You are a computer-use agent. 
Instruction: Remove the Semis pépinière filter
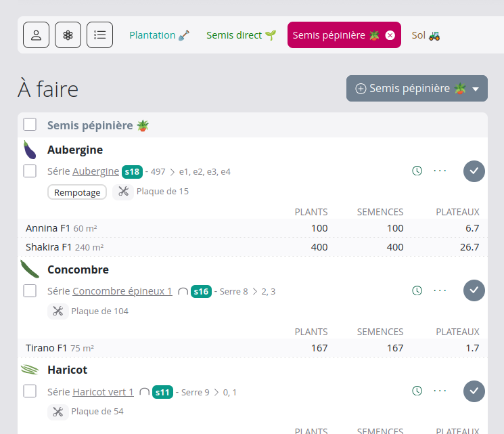pos(390,35)
